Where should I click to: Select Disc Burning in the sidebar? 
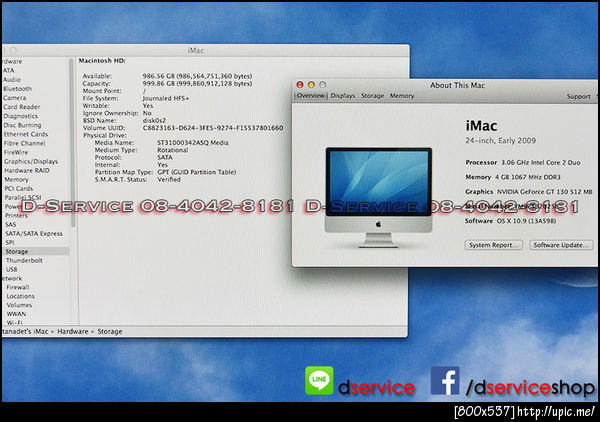pyautogui.click(x=22, y=125)
